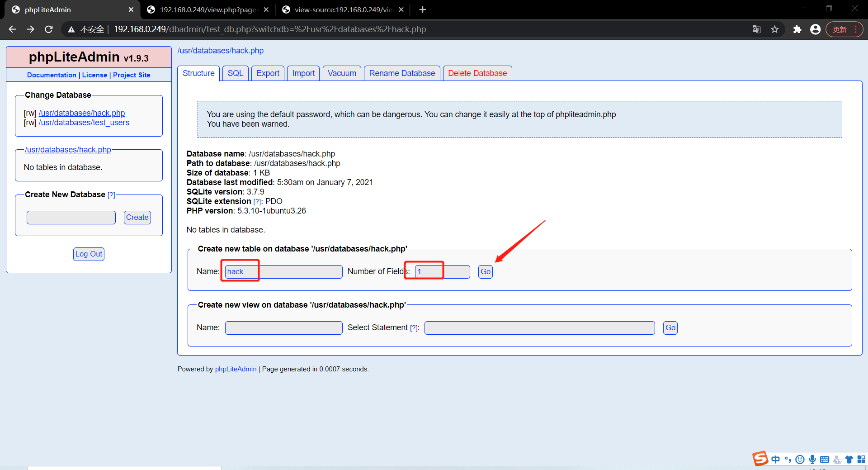Open the Documentation link
This screenshot has width=868, height=470.
[x=52, y=75]
